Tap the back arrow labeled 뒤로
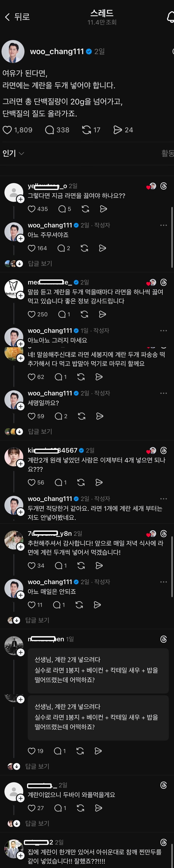Viewport: 174px width, 868px height. [17, 17]
